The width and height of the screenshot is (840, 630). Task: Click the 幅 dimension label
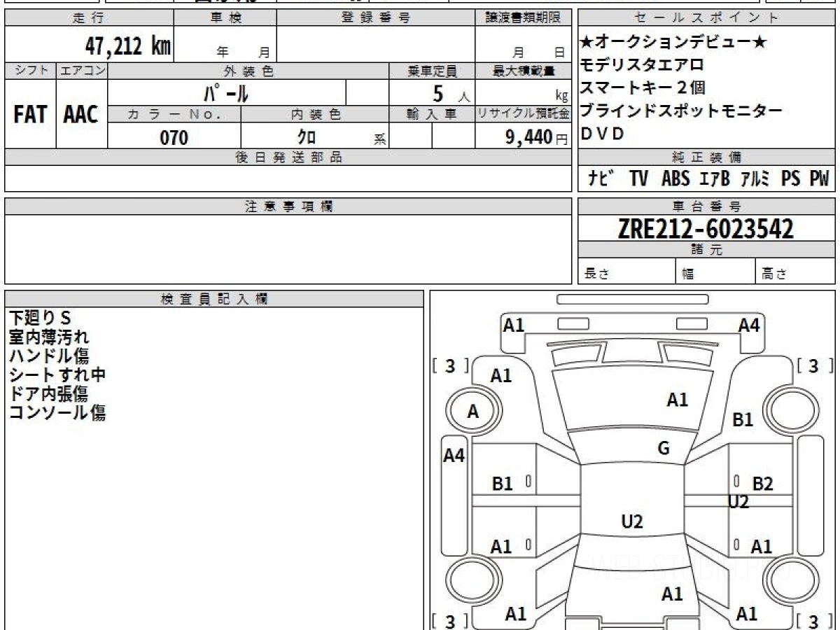tap(688, 275)
